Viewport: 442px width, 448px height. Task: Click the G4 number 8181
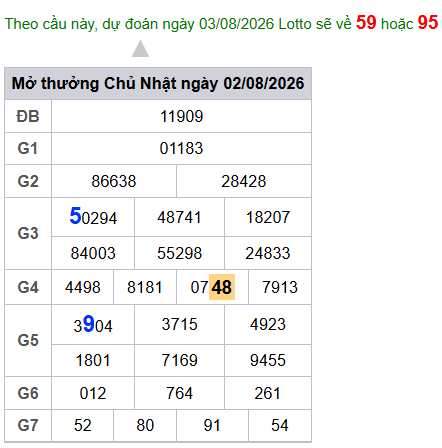145,287
